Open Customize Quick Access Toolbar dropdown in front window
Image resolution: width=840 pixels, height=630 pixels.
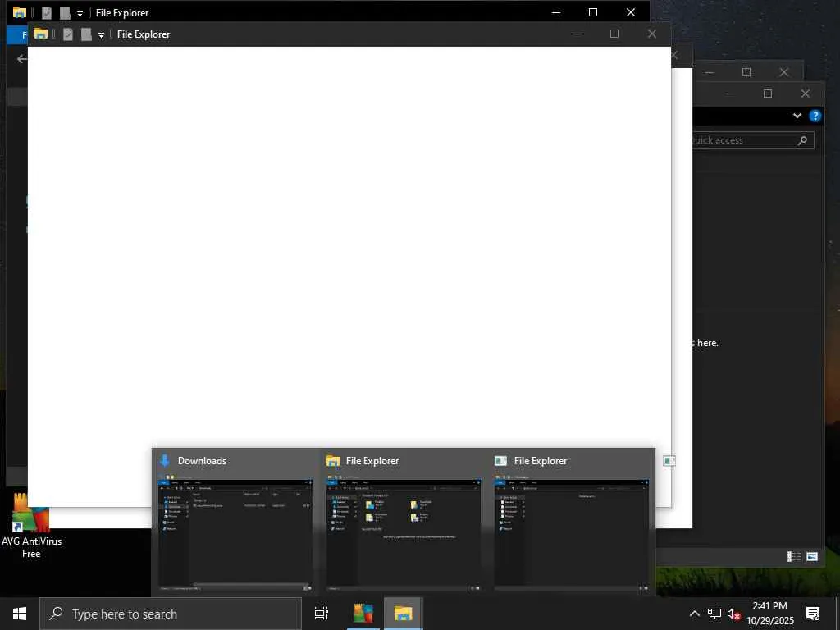(101, 34)
